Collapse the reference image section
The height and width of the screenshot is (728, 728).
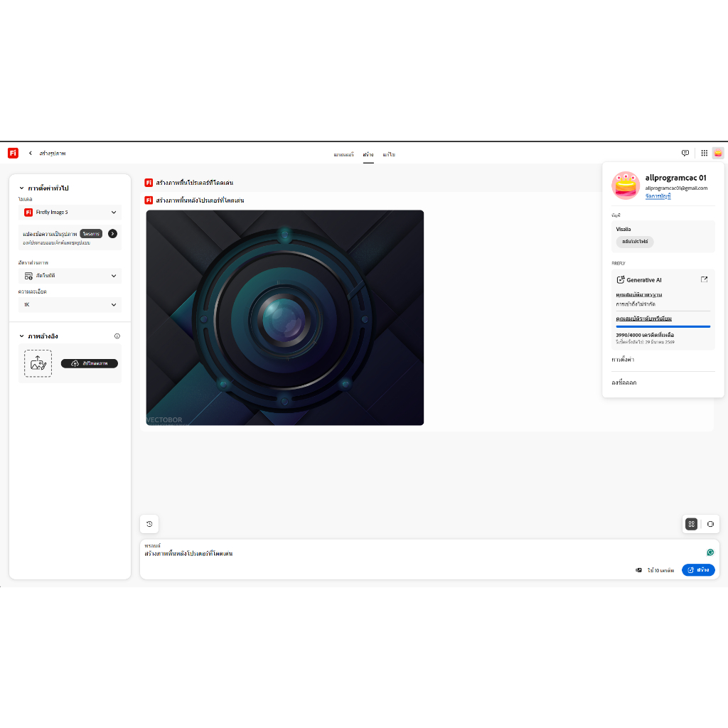(x=21, y=336)
